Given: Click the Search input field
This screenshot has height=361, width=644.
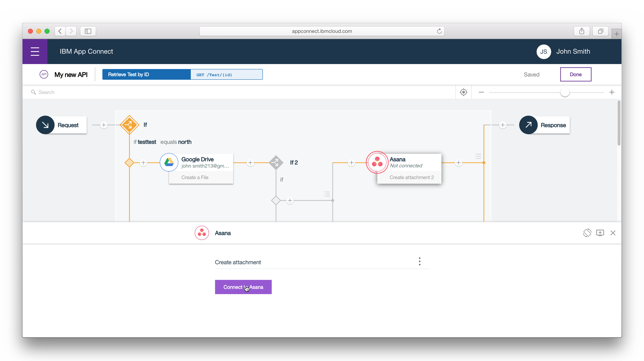Looking at the screenshot, I should point(150,92).
